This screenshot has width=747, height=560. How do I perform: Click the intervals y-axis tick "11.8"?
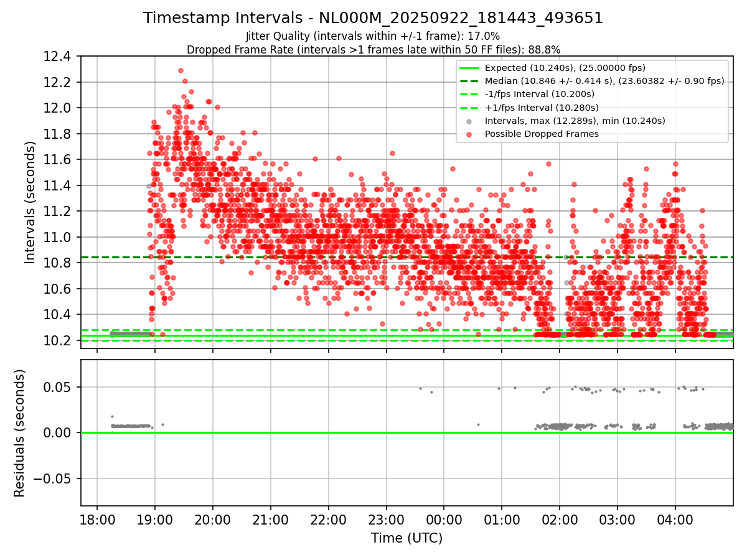click(x=57, y=134)
